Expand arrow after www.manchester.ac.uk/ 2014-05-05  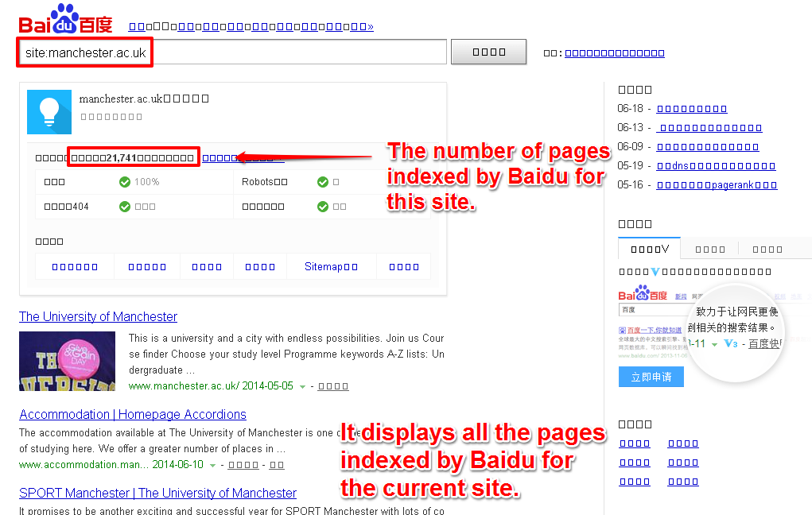(x=302, y=386)
